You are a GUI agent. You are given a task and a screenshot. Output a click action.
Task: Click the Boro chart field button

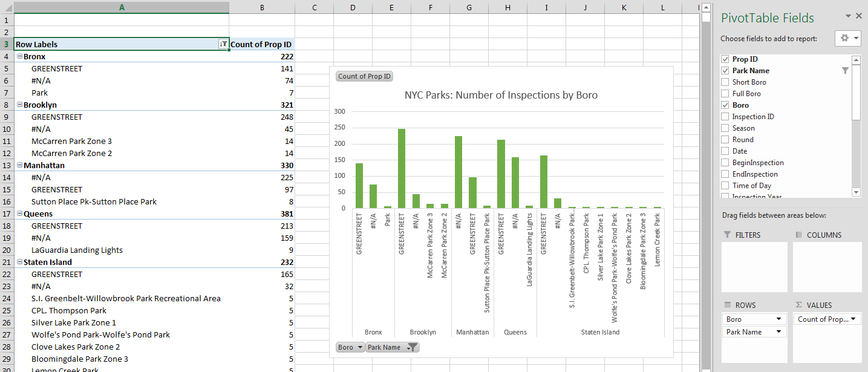point(350,347)
